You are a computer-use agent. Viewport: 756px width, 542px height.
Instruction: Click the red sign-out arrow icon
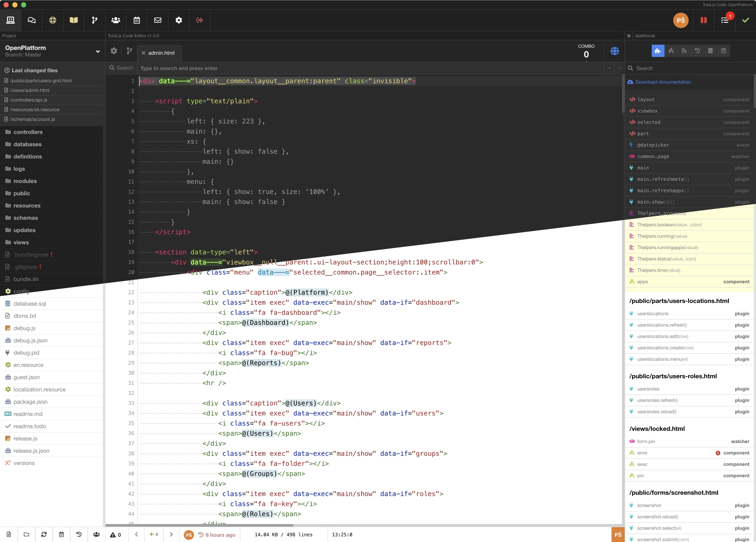coord(200,20)
